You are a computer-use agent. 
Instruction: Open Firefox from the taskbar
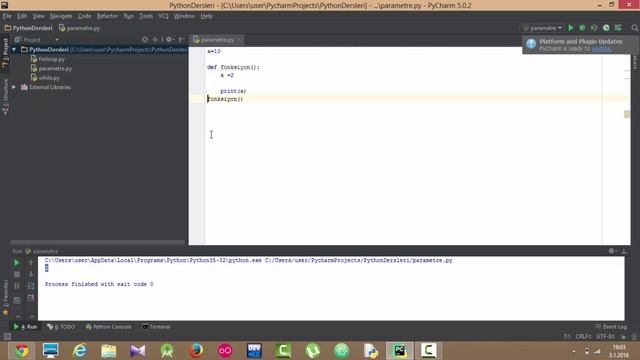pyautogui.click(x=196, y=351)
